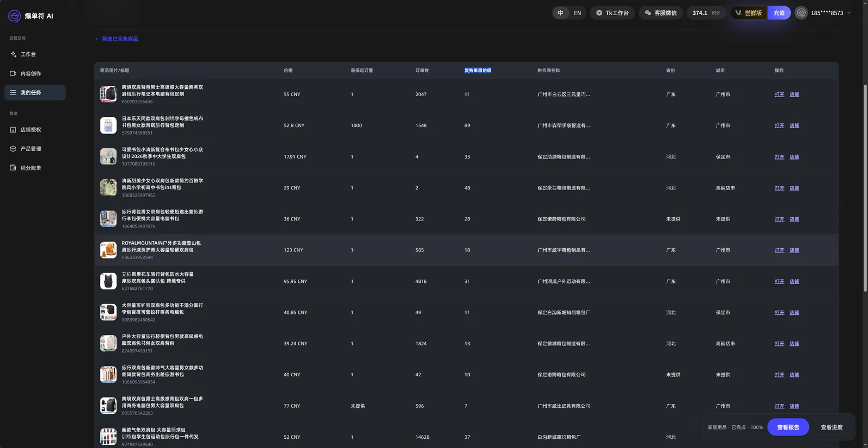Click the 工作台 sparkle icon in sidebar

pyautogui.click(x=13, y=54)
